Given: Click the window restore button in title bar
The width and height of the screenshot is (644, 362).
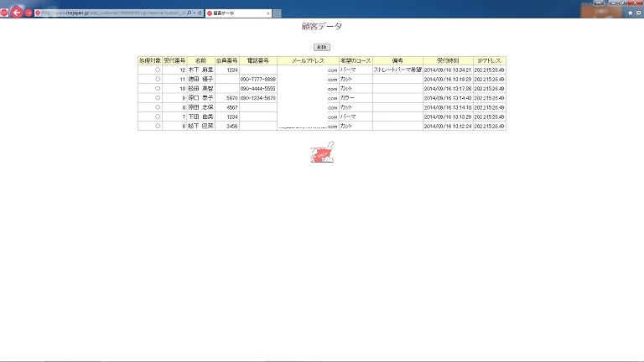Looking at the screenshot, I should click(x=623, y=3).
